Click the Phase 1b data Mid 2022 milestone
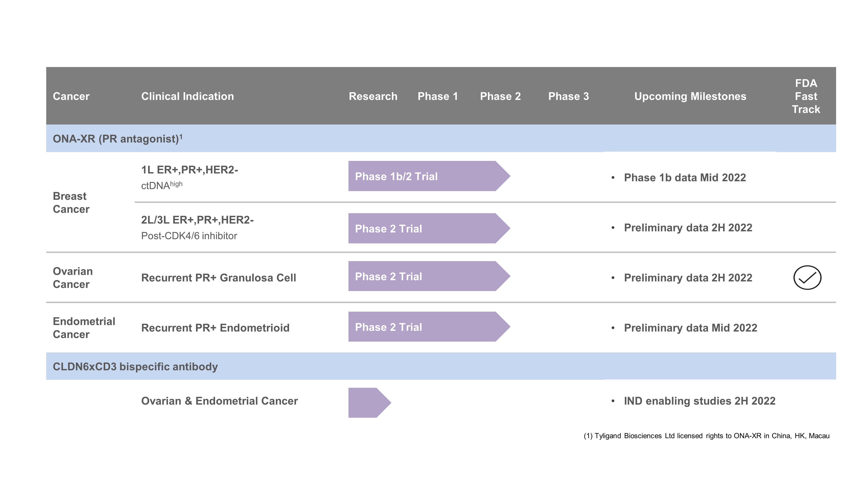Image resolution: width=868 pixels, height=488 pixels. click(x=684, y=177)
